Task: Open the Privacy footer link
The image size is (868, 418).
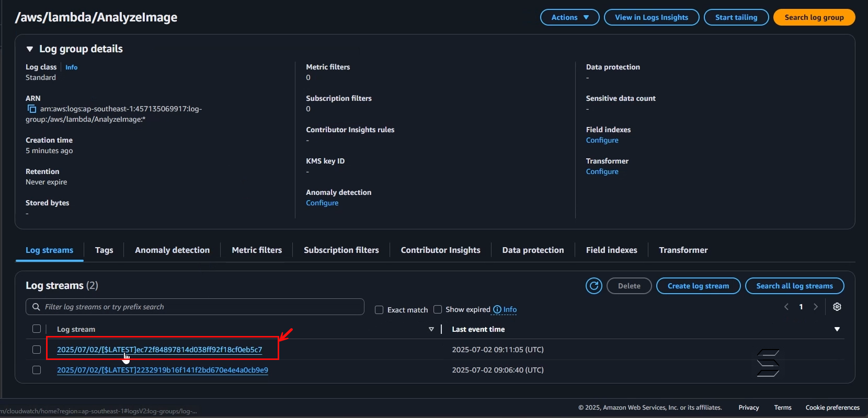Action: click(749, 408)
